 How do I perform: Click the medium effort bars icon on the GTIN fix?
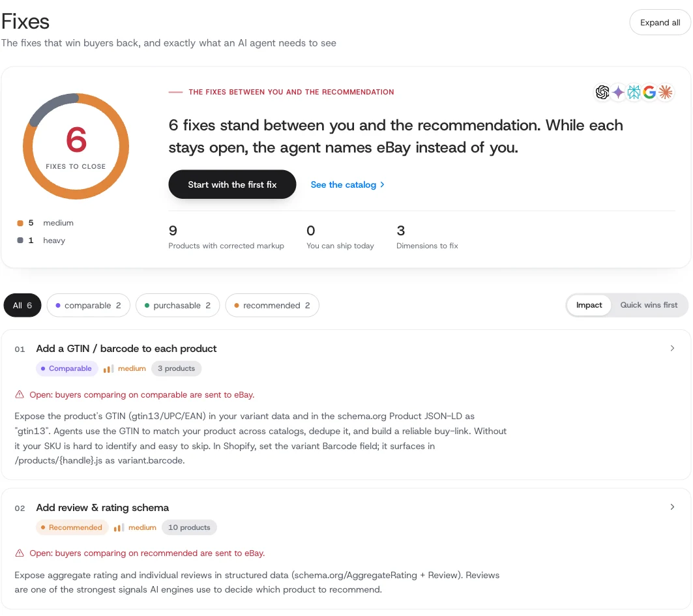[108, 368]
